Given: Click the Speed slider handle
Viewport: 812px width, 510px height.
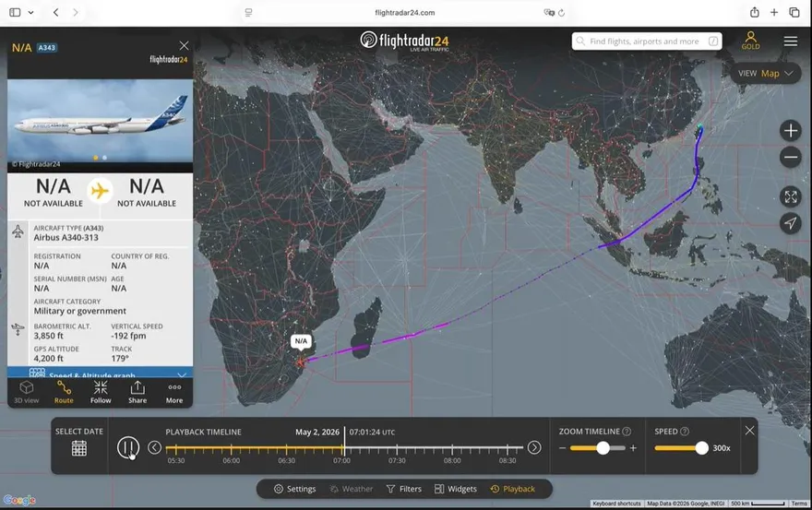Looking at the screenshot, I should click(701, 448).
